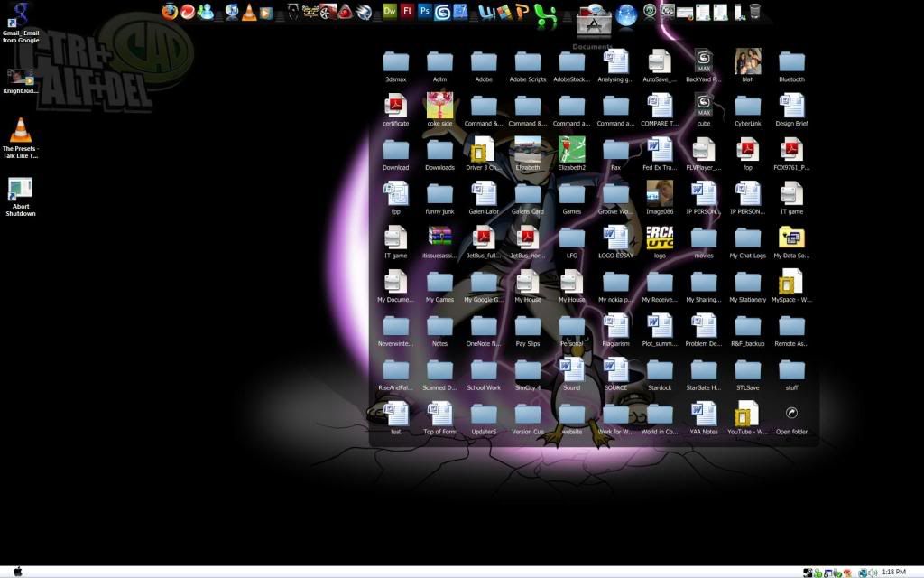924x578 pixels.
Task: Open the stuff folder
Action: coord(791,376)
